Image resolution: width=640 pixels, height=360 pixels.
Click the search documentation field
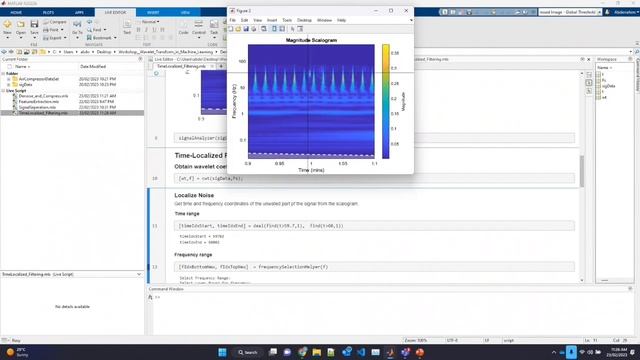click(570, 12)
